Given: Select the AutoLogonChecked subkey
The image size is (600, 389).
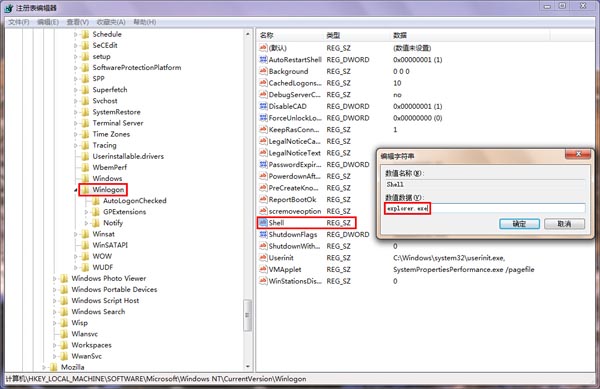Looking at the screenshot, I should click(x=135, y=201).
